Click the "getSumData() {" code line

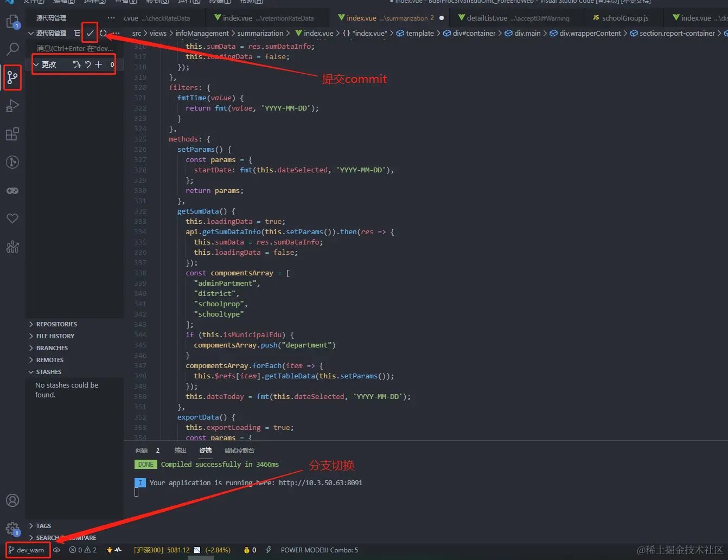(206, 211)
